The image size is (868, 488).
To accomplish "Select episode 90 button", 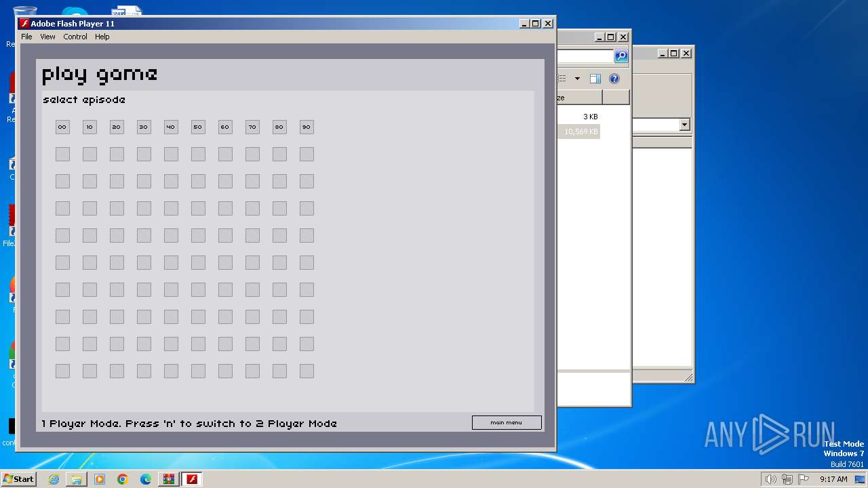I will coord(307,127).
